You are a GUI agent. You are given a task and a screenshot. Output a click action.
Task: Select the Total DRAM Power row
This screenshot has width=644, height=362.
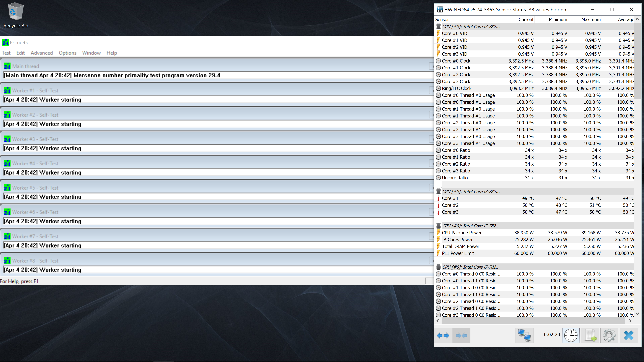(534, 246)
